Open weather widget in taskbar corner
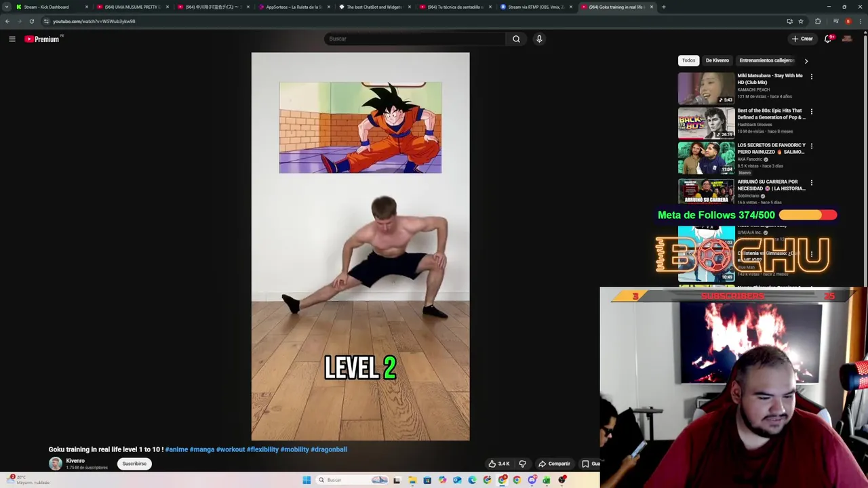This screenshot has height=488, width=868. [x=27, y=479]
